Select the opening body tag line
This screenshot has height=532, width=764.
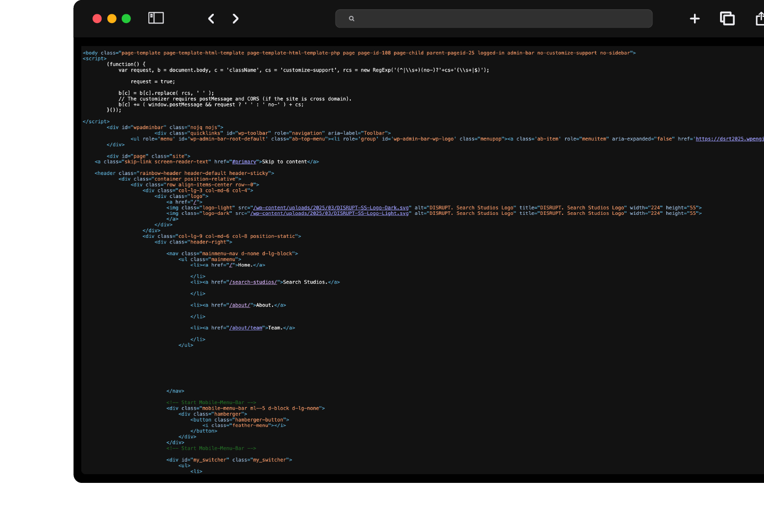[x=359, y=53]
